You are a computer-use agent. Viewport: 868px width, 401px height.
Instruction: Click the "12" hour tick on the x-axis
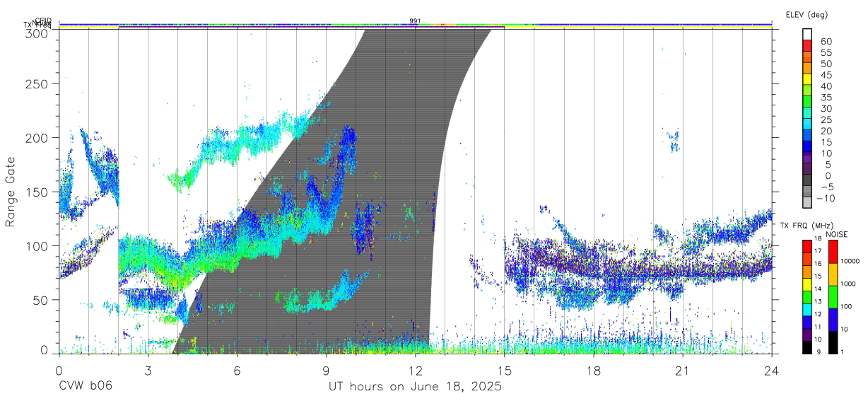416,369
